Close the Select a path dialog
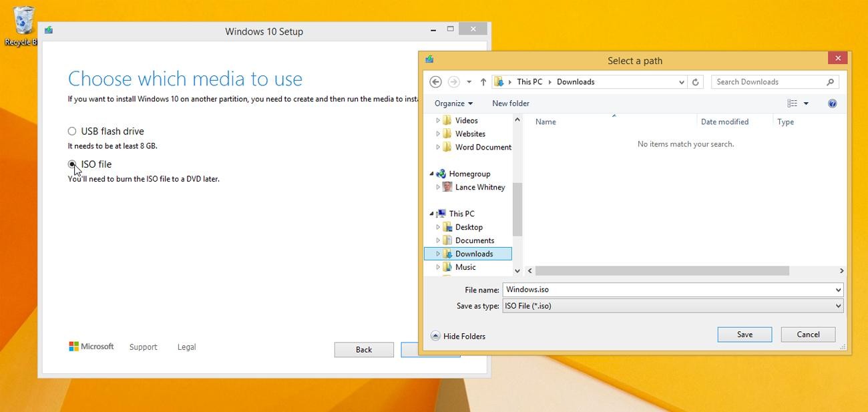868x412 pixels. (837, 58)
